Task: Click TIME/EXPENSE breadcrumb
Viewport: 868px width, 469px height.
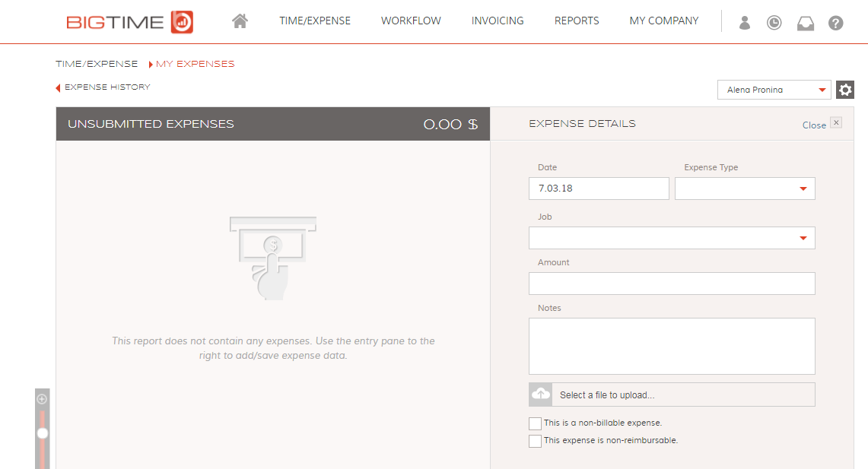Action: point(97,64)
